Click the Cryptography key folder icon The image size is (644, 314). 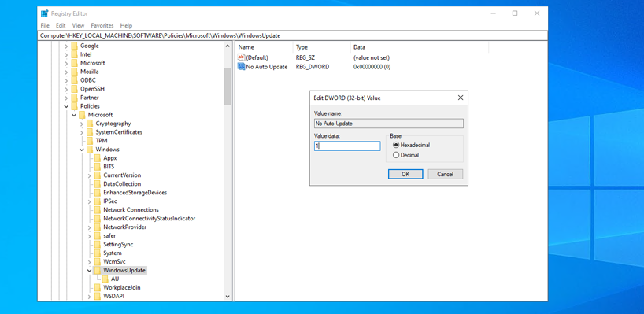pyautogui.click(x=90, y=124)
